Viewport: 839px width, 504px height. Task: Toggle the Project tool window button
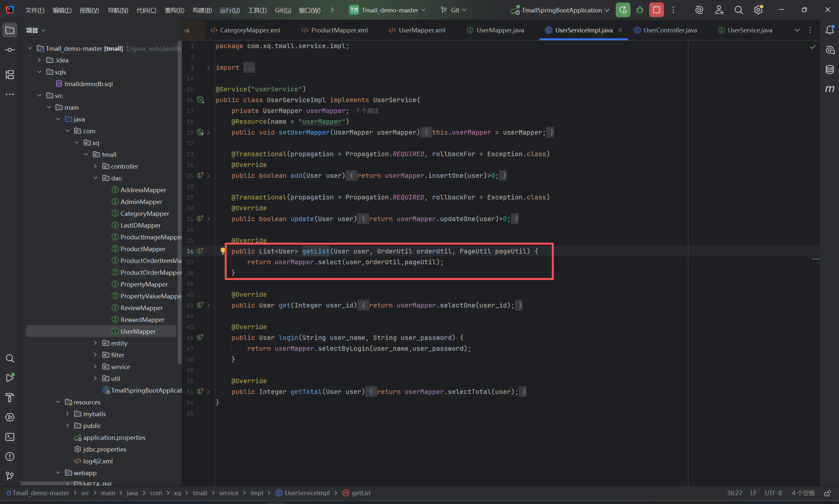coord(10,30)
